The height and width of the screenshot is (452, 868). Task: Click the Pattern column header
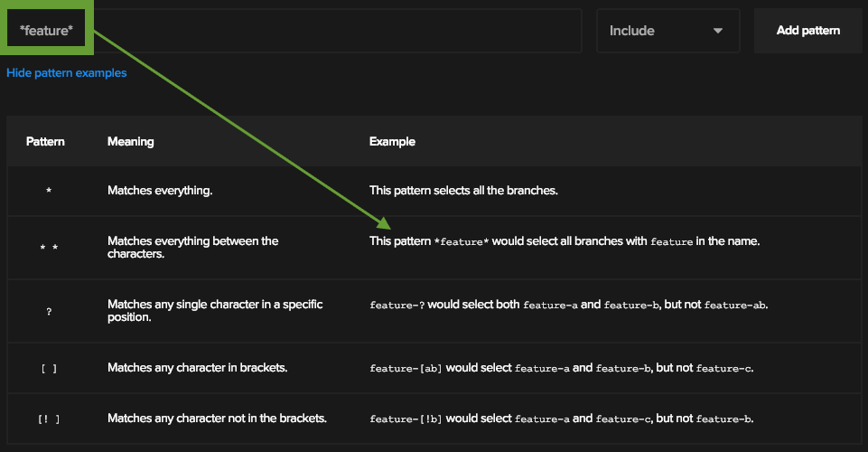(x=45, y=142)
